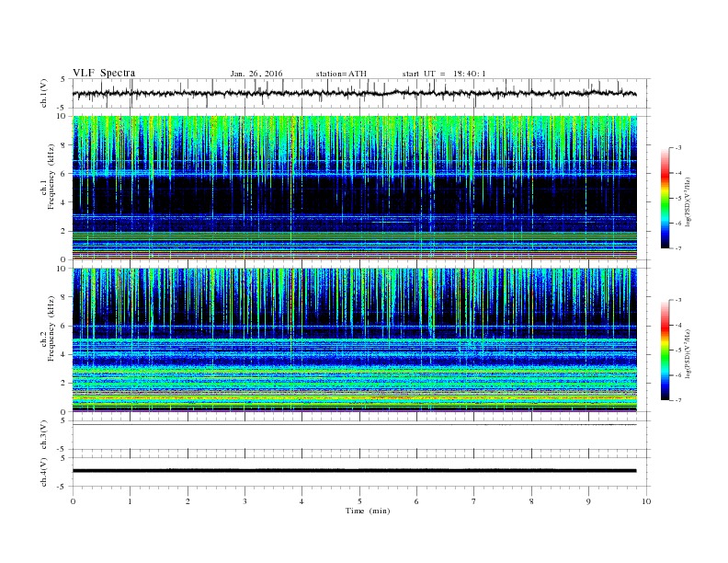Click the time axis tick label '10'

646,501
